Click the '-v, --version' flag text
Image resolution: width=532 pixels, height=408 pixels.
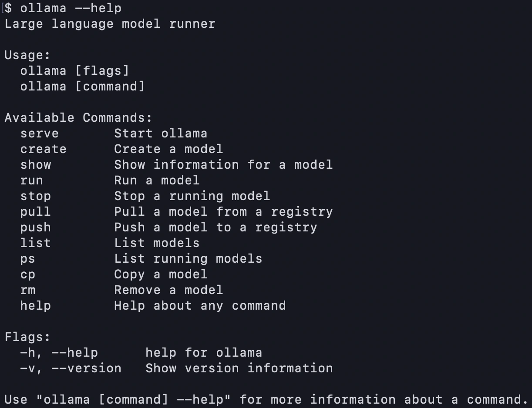(x=71, y=368)
